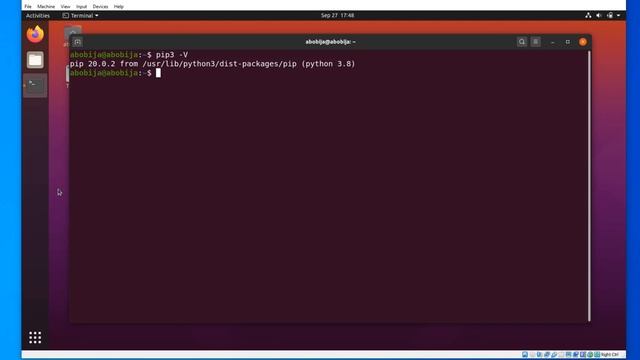Open the terminal hamburger menu
The width and height of the screenshot is (640, 360).
[536, 42]
